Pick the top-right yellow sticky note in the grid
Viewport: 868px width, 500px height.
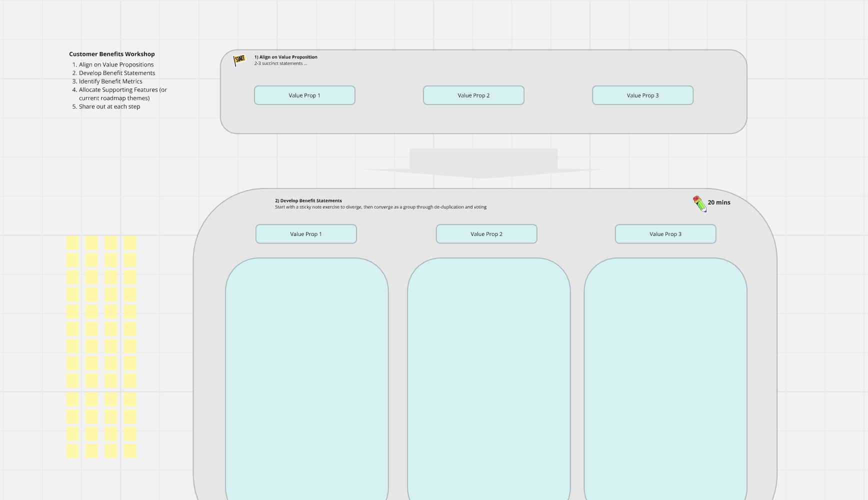pyautogui.click(x=130, y=243)
